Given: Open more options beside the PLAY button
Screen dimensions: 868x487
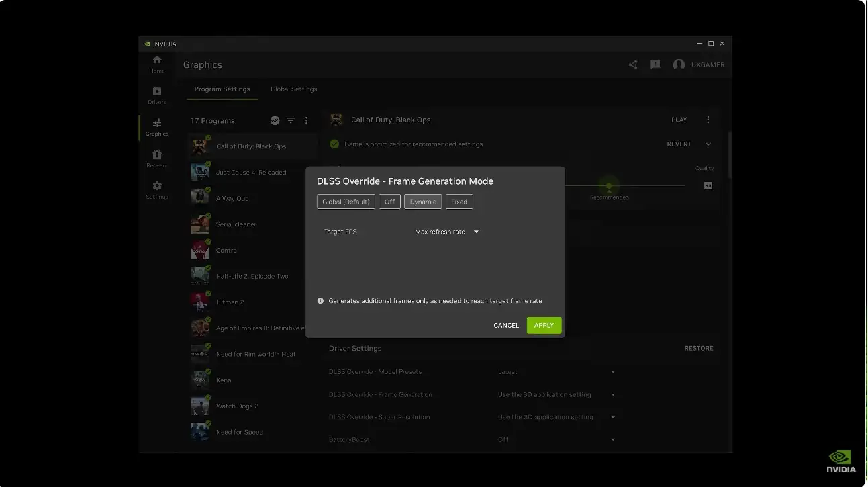Looking at the screenshot, I should 708,120.
